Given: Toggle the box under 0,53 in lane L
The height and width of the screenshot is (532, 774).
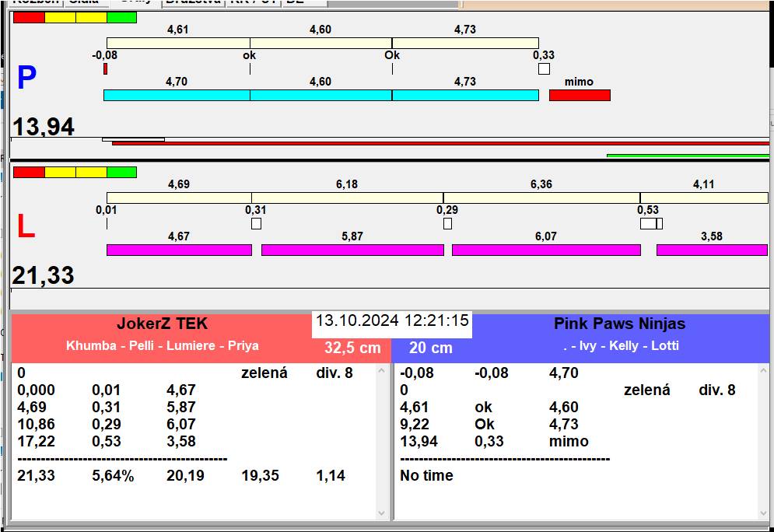Looking at the screenshot, I should click(649, 224).
